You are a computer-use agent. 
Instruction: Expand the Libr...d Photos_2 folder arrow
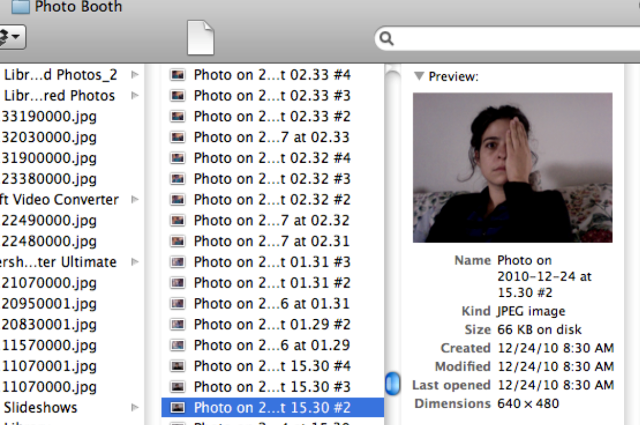point(135,75)
